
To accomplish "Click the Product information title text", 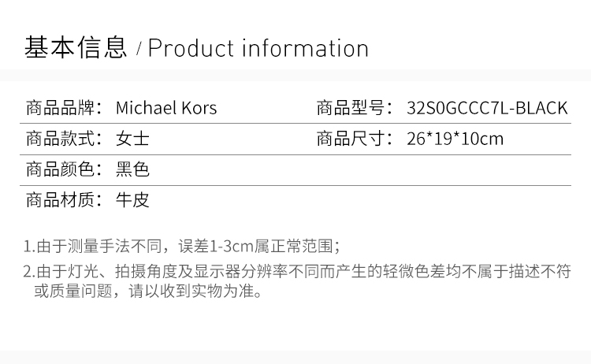I will (x=258, y=48).
